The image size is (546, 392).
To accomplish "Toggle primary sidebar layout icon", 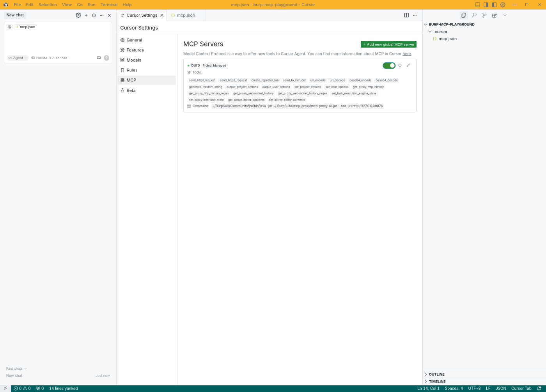I will click(494, 5).
